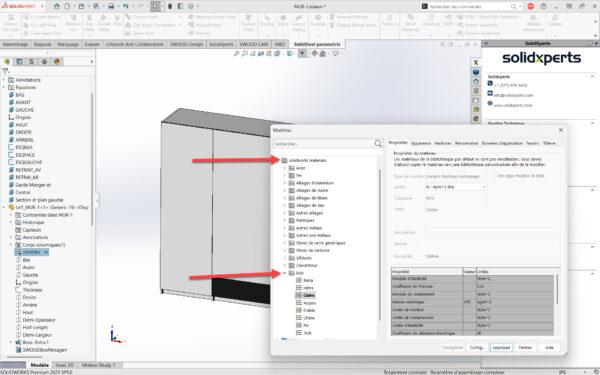This screenshot has height=375, width=600.
Task: Click the Zoom to Fit magnifier icon
Action: (x=236, y=54)
